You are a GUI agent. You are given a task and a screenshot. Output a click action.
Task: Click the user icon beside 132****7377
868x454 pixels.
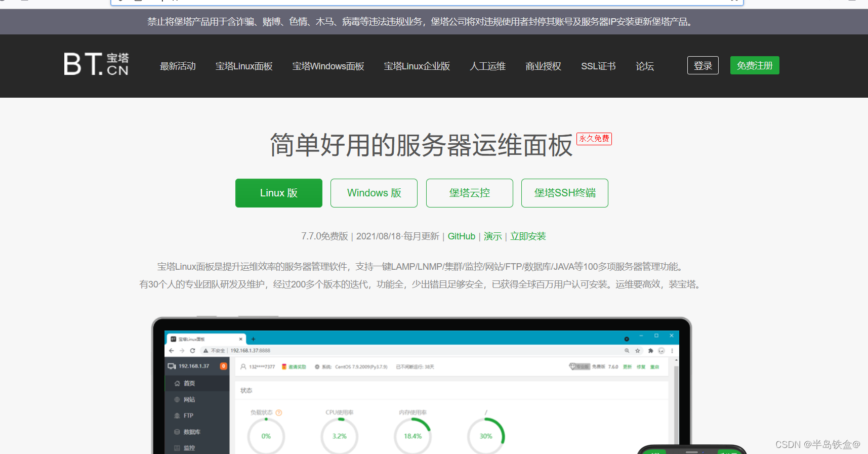click(243, 367)
